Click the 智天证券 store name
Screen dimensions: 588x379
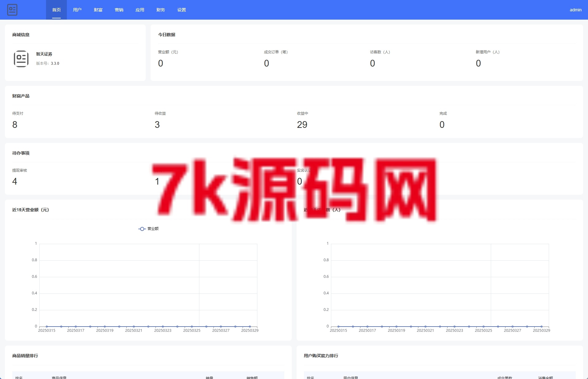click(44, 54)
